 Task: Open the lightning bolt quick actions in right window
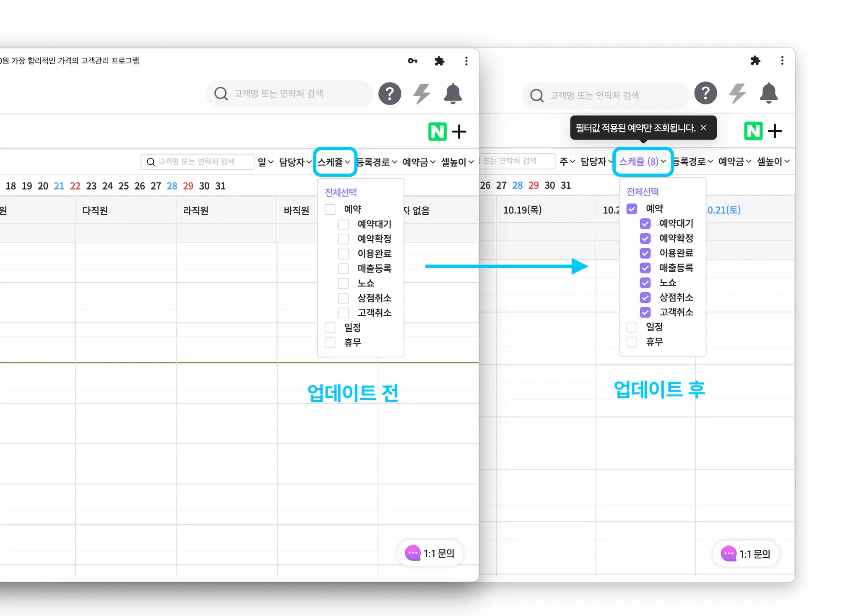click(737, 93)
